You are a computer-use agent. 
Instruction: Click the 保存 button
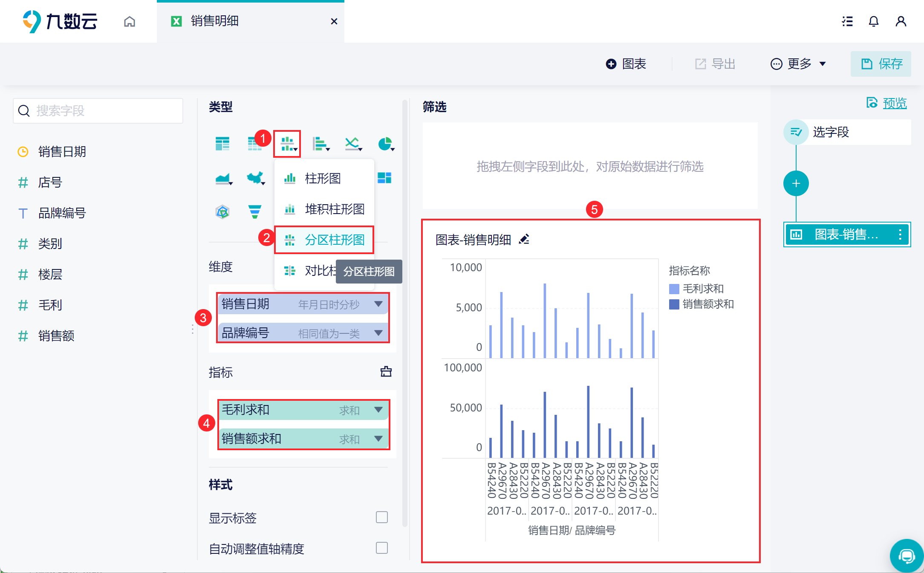881,64
